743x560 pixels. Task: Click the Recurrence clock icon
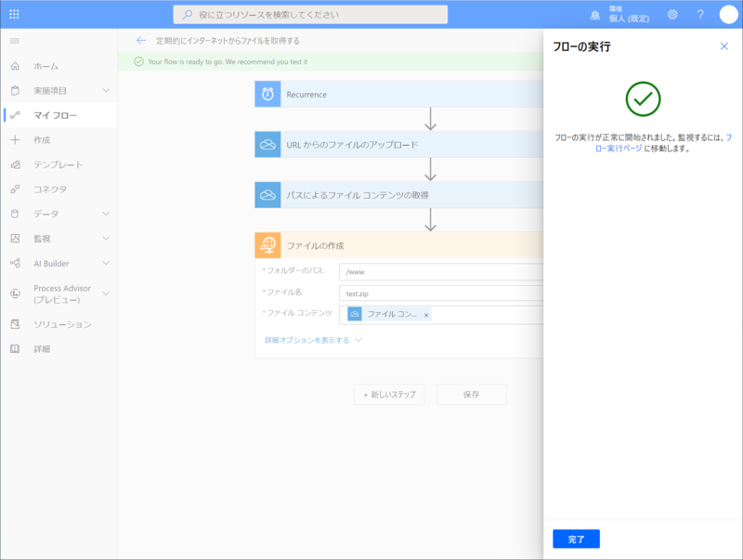pyautogui.click(x=267, y=94)
